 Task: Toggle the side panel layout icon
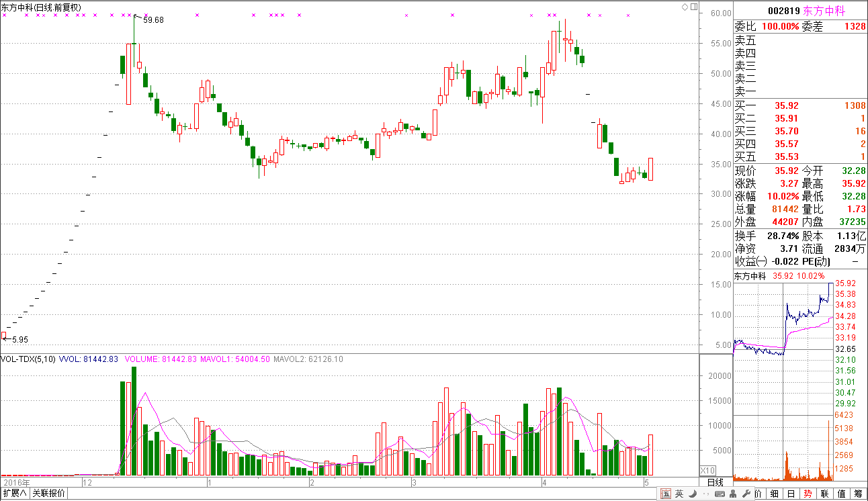[x=694, y=7]
